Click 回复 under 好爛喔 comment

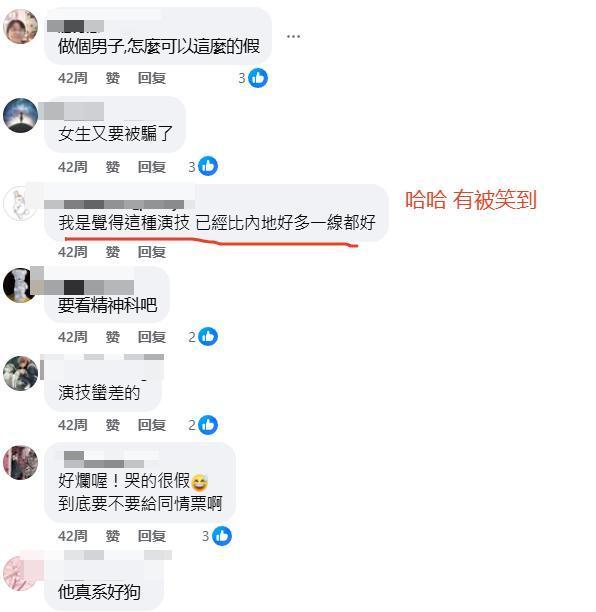tap(152, 536)
